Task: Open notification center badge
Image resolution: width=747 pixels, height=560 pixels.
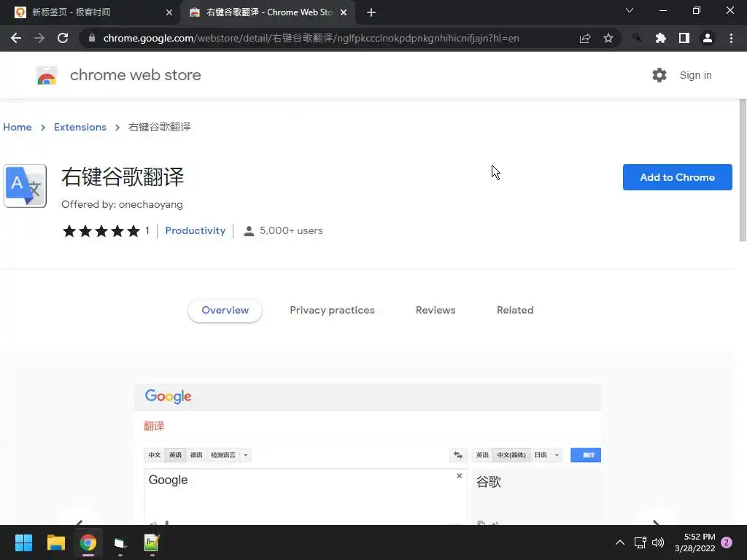Action: point(727,542)
